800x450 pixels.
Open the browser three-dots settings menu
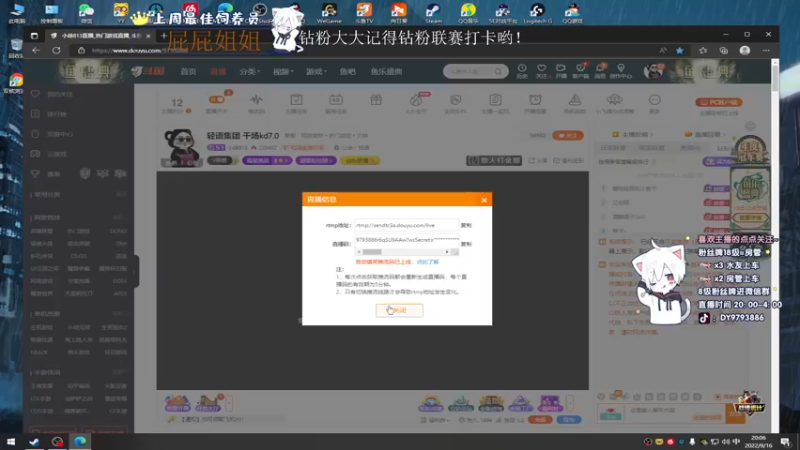[x=766, y=50]
